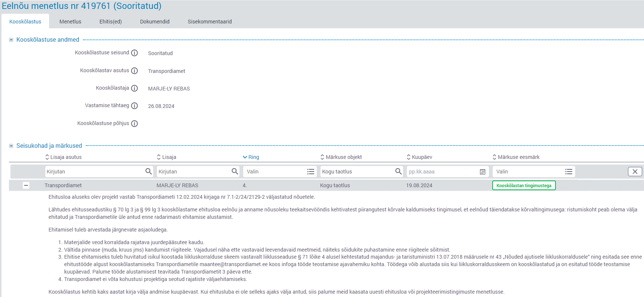
Task: Open the Dokumendid tab
Action: click(x=155, y=22)
